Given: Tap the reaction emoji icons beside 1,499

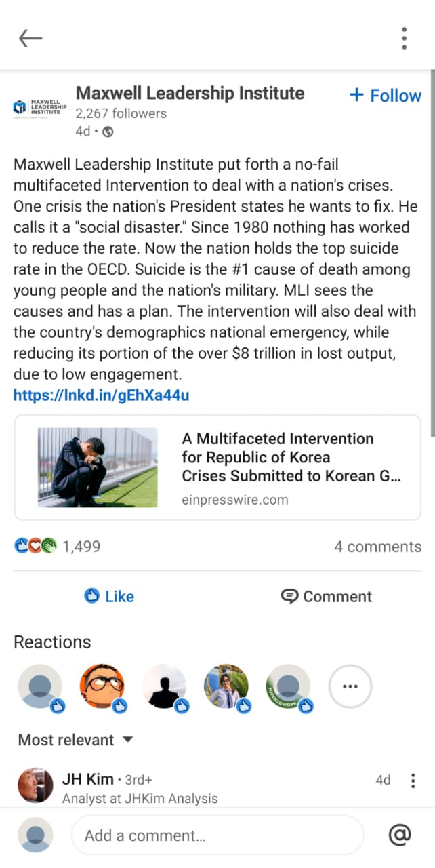Looking at the screenshot, I should pos(36,546).
